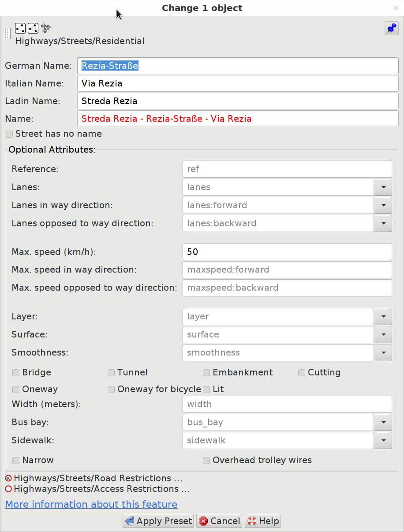This screenshot has height=532, width=404.
Task: Click the multipolygon relation type icon
Action: [x=46, y=28]
